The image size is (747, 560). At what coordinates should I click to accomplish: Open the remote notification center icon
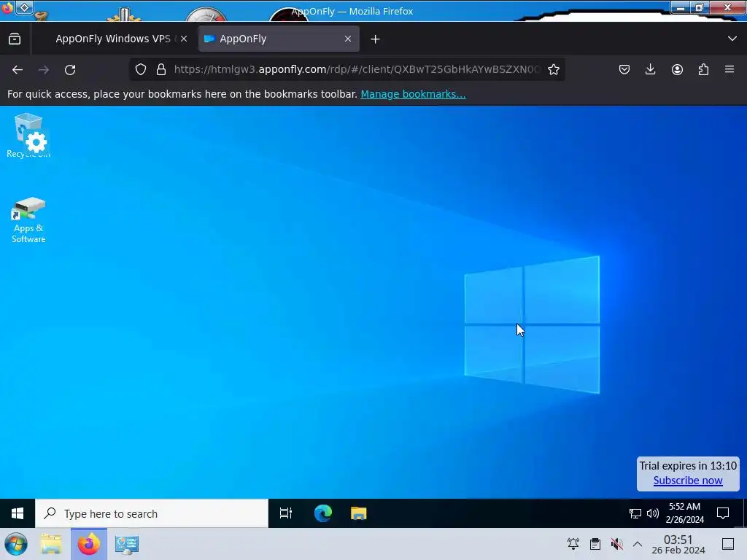point(723,513)
